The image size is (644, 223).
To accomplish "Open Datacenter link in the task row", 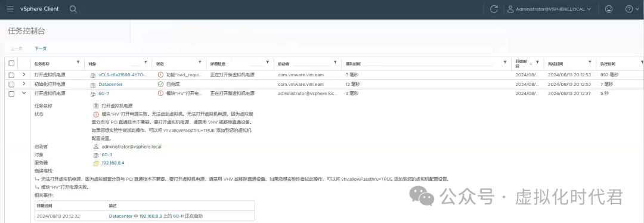I will pos(110,84).
